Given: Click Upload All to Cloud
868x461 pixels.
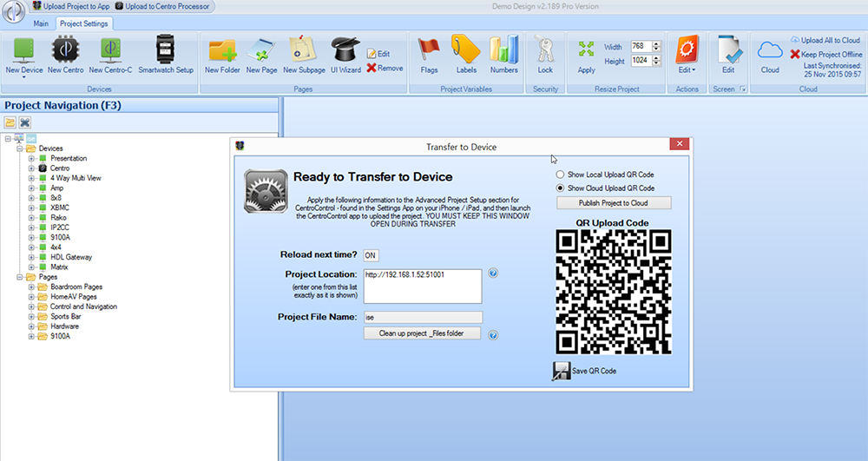Looking at the screenshot, I should click(825, 40).
